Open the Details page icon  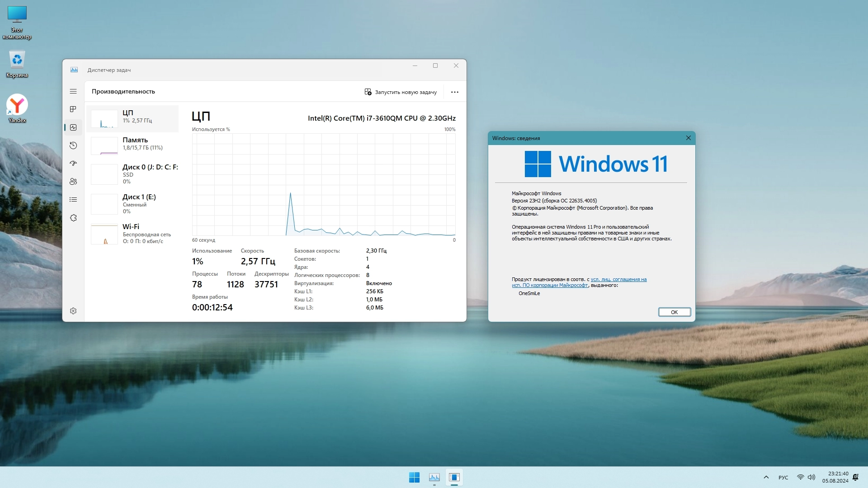tap(73, 200)
